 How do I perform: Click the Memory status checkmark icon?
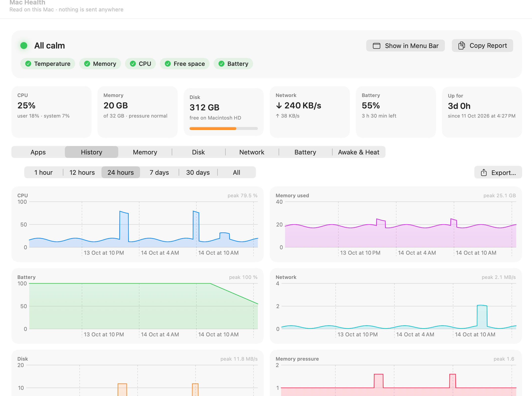[87, 64]
